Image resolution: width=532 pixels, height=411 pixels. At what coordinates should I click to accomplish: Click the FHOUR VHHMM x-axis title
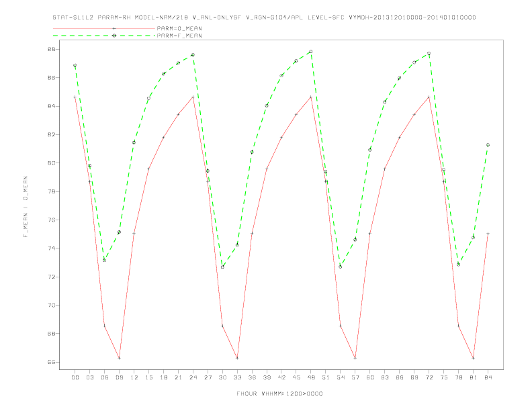pyautogui.click(x=279, y=394)
